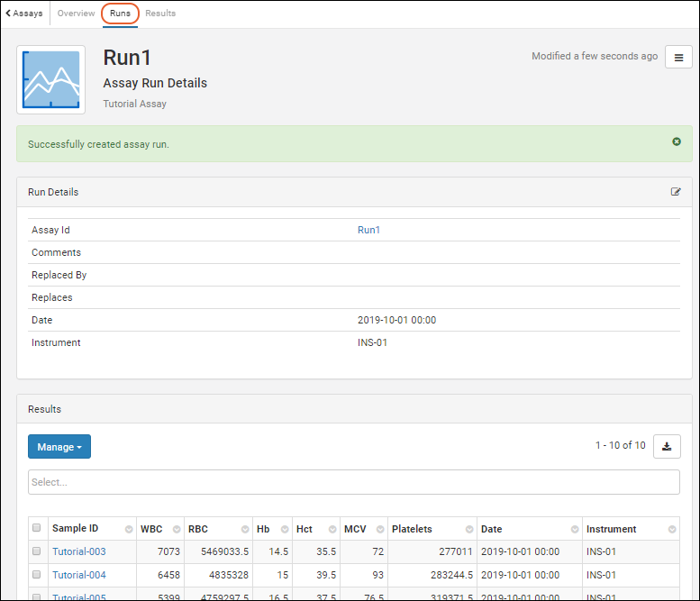The image size is (700, 601).
Task: Open the WBC column dropdown
Action: pos(174,529)
